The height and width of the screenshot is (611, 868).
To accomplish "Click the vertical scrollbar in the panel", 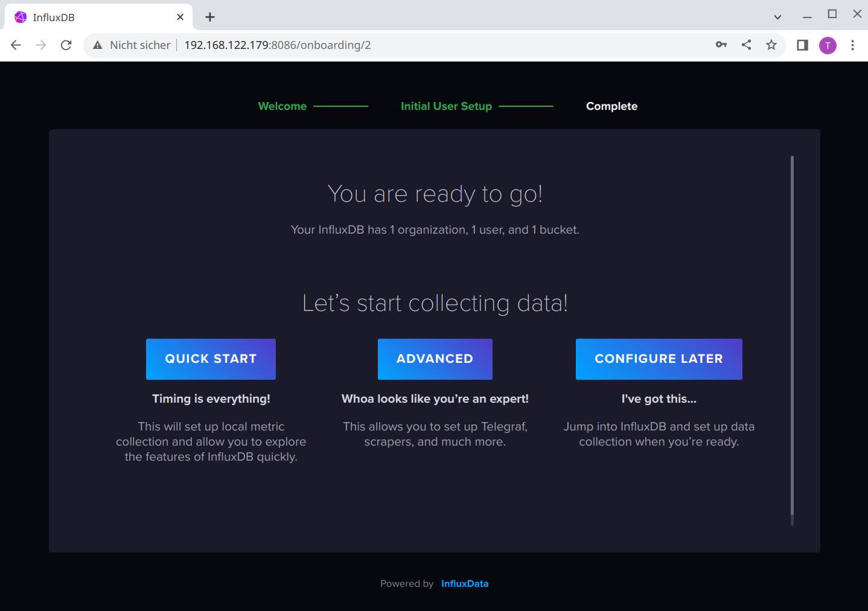I will (792, 336).
